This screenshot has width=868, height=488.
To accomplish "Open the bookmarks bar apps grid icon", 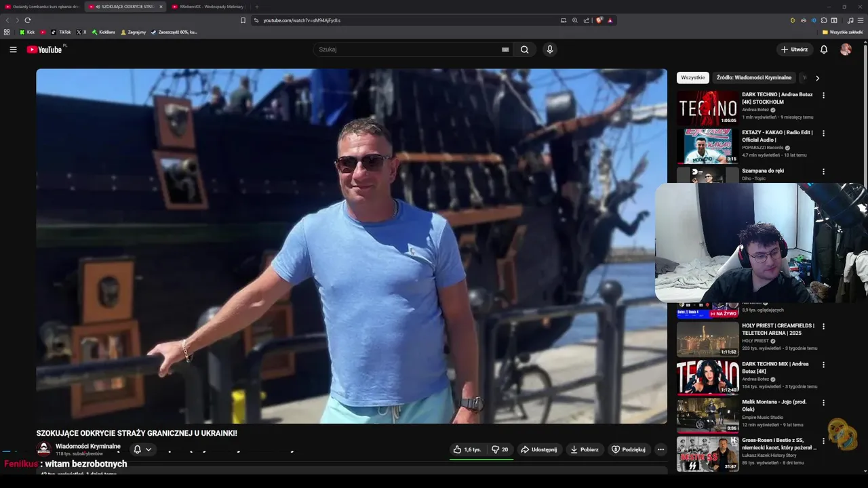I will [x=7, y=32].
